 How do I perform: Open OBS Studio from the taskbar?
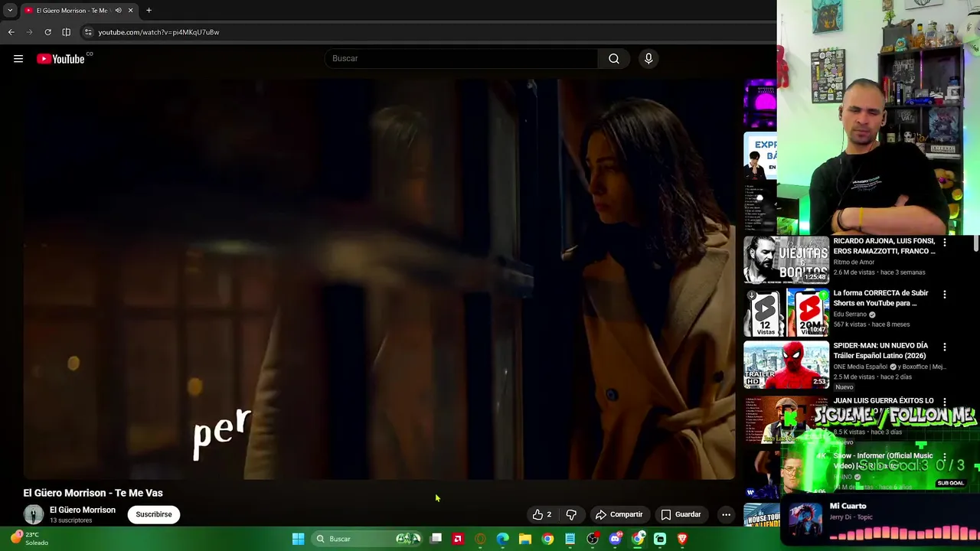point(593,539)
